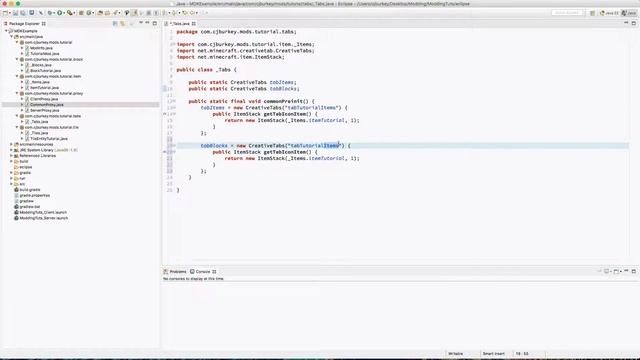
Task: Select TileEntityTutorial.java in Package Explorer
Action: (x=49, y=139)
